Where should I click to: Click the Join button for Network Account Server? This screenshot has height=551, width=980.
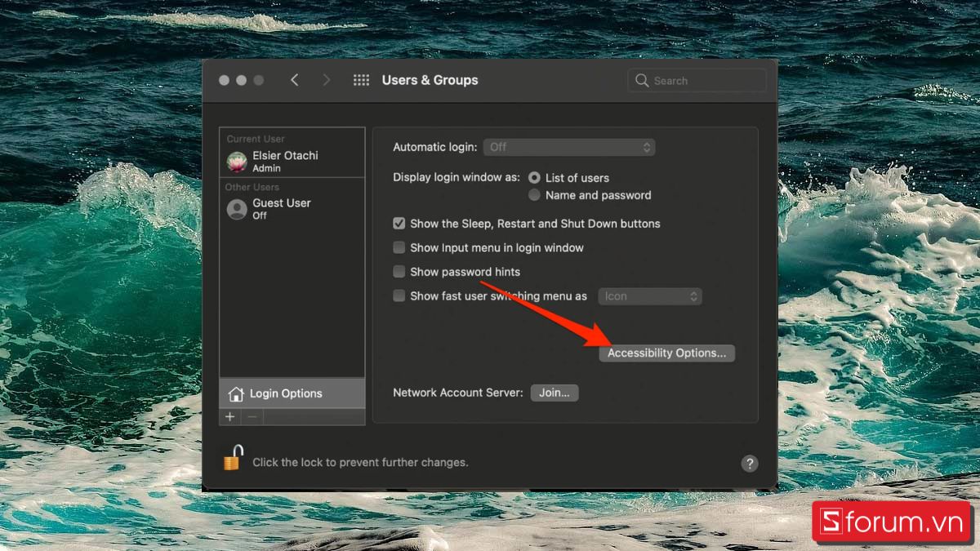click(555, 393)
